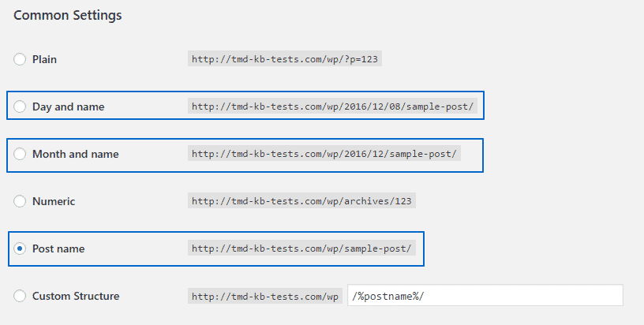Click the archives/123 URL example
644x325 pixels.
click(301, 200)
